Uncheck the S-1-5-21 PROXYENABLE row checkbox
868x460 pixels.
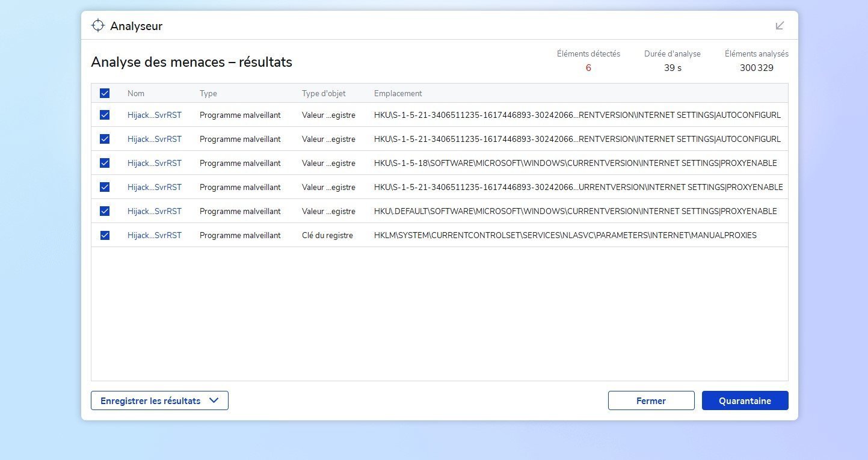pyautogui.click(x=105, y=187)
